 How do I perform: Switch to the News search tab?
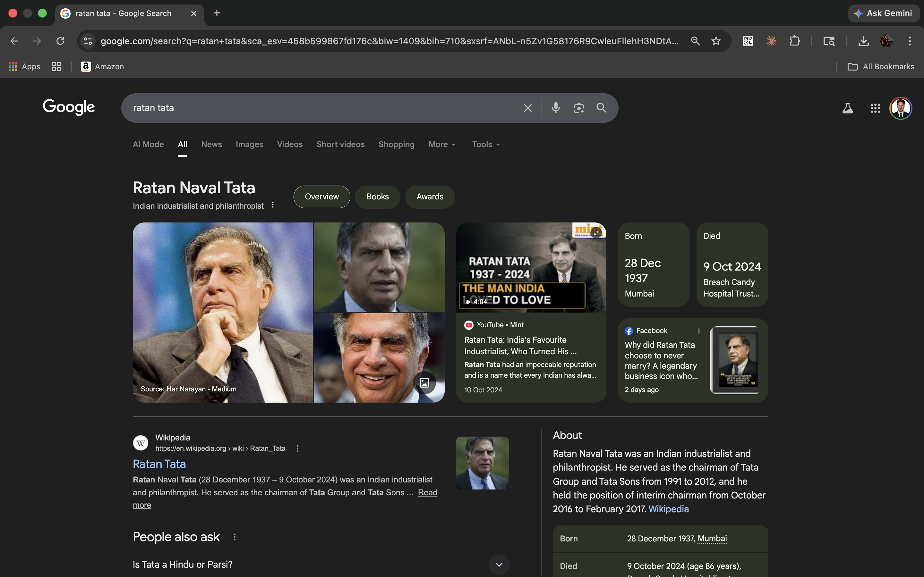click(211, 144)
